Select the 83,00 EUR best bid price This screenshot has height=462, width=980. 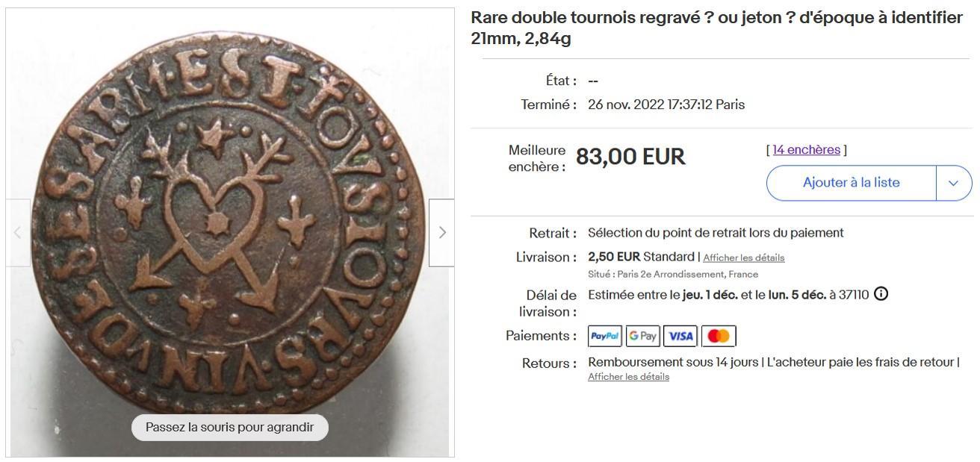pyautogui.click(x=630, y=157)
